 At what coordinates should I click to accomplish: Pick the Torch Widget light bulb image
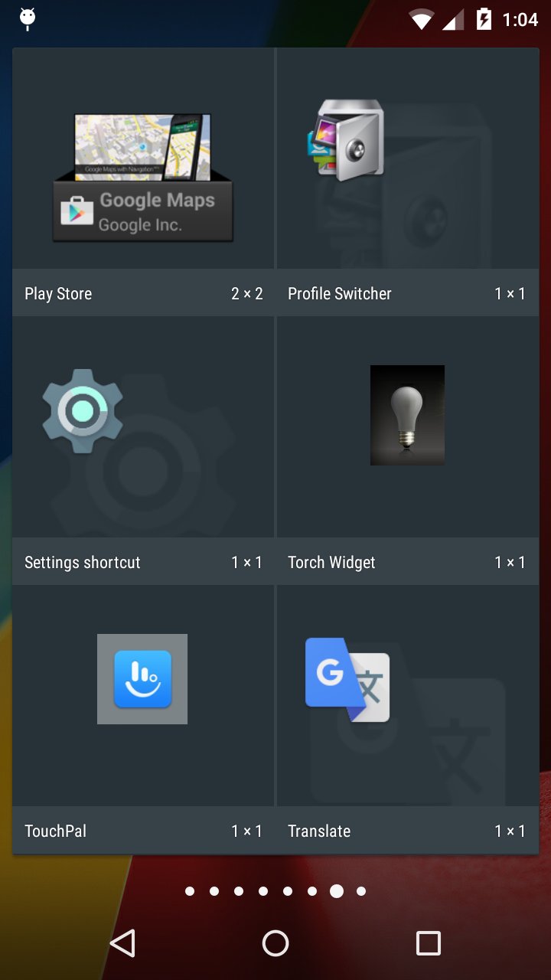pyautogui.click(x=407, y=415)
